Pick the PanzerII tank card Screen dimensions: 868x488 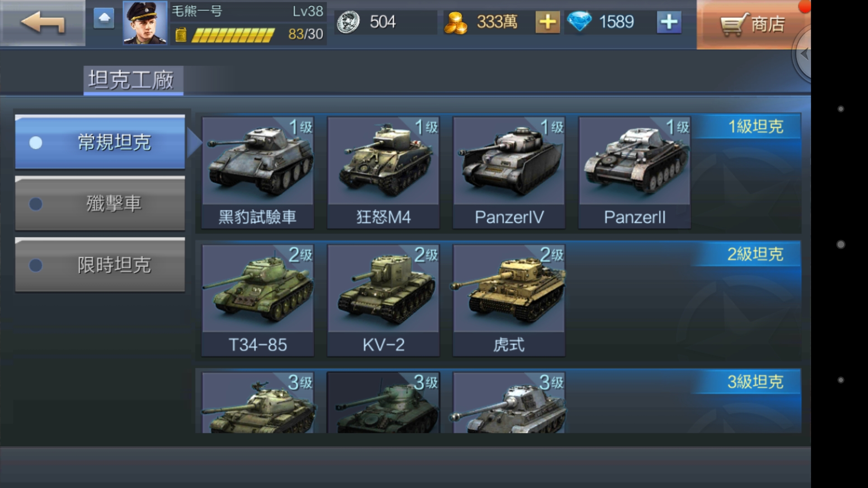(635, 173)
